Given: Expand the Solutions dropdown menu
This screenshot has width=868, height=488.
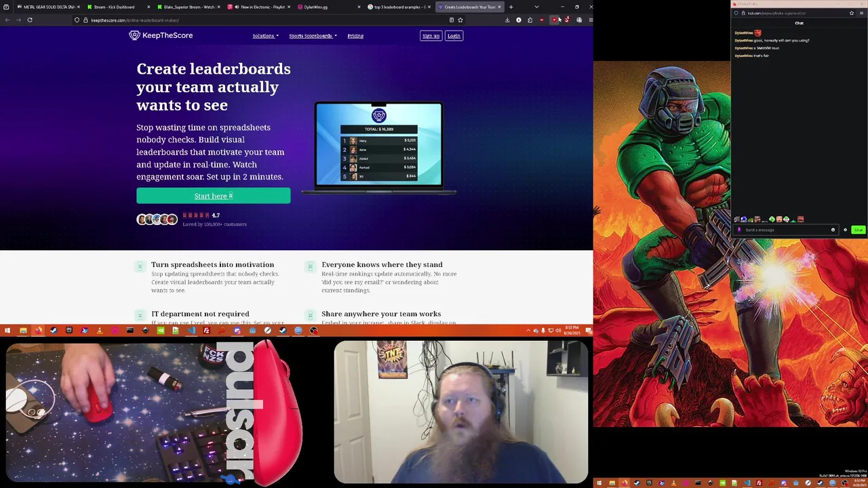Looking at the screenshot, I should tap(265, 35).
